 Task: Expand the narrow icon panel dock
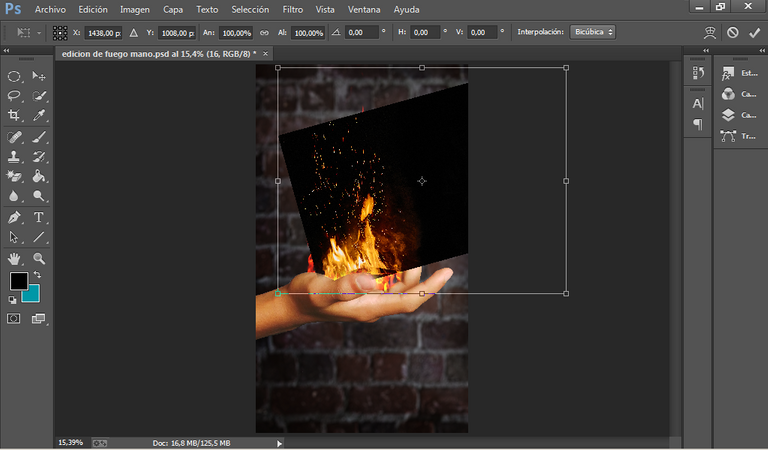click(x=706, y=50)
